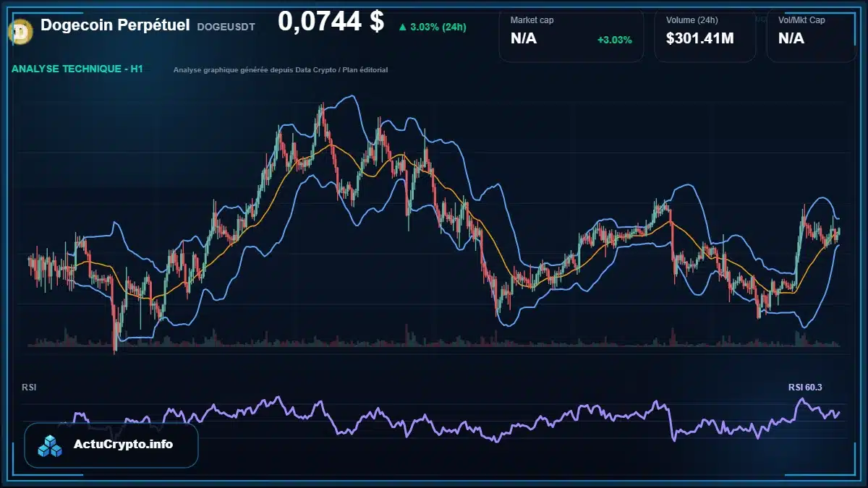Click the ANALYSE TECHNIQUE - H1 heading

(77, 69)
